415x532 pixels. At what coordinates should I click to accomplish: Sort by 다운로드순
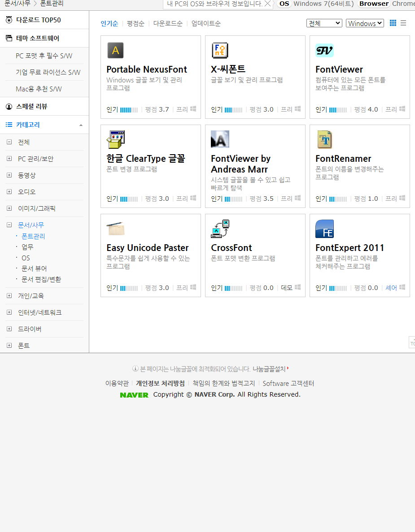click(168, 23)
